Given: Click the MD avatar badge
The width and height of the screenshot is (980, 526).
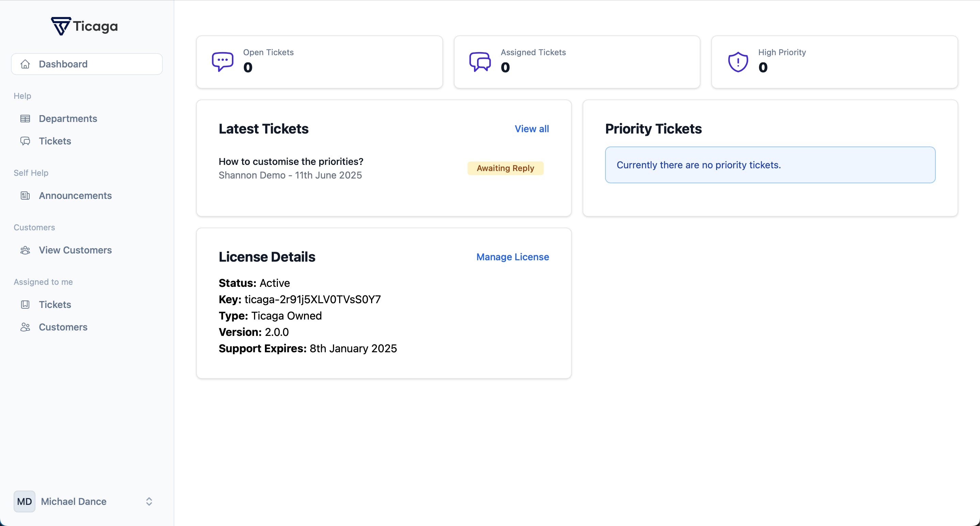Looking at the screenshot, I should [x=25, y=501].
